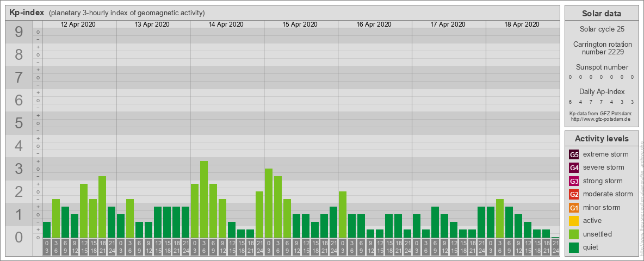Click the Kp scale number 5

(x=19, y=123)
